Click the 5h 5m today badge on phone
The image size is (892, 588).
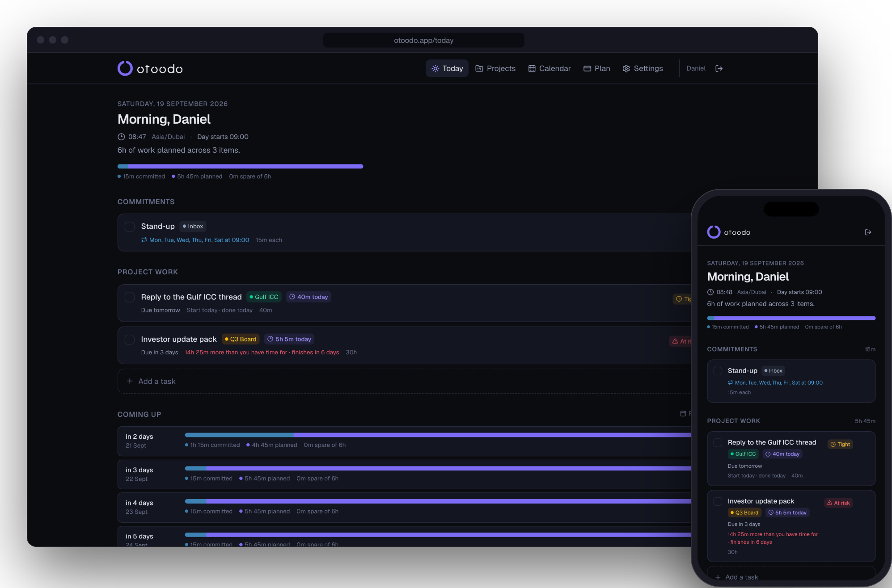[x=787, y=512]
